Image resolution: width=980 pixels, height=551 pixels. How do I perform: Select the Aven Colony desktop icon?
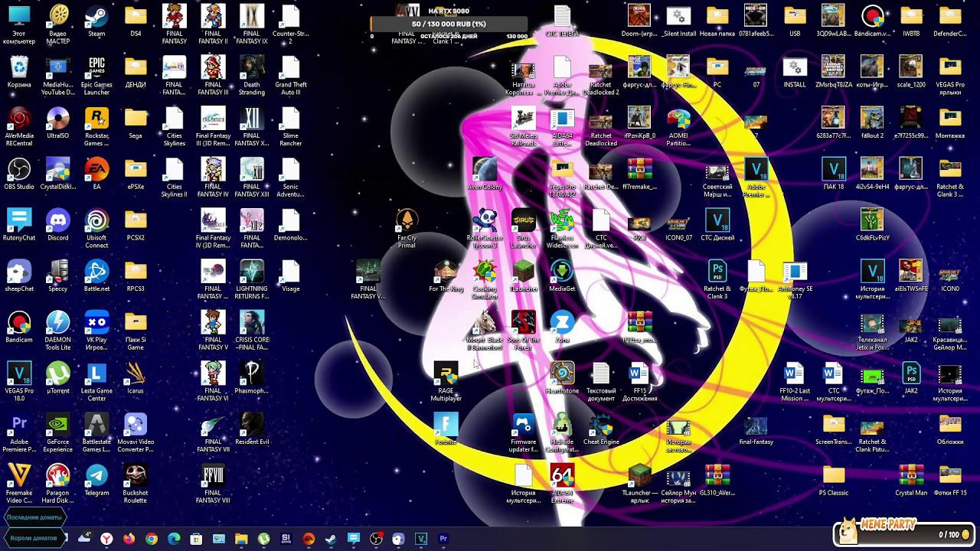tap(485, 174)
